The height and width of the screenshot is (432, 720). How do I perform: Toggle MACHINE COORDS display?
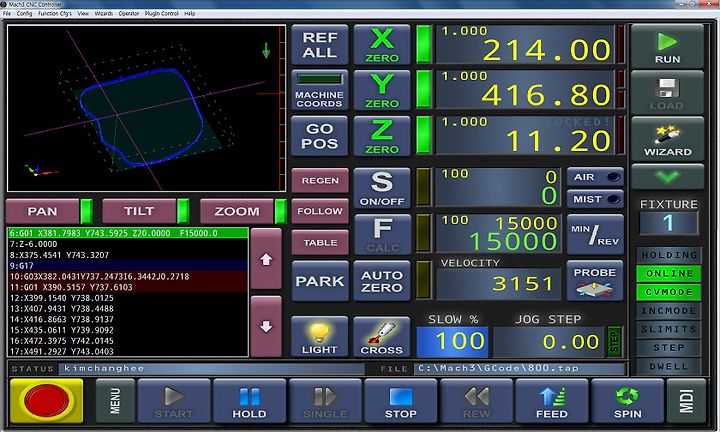(320, 90)
